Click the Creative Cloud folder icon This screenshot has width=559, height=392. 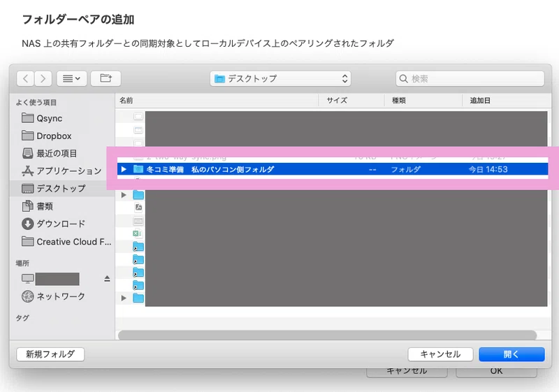tap(27, 241)
